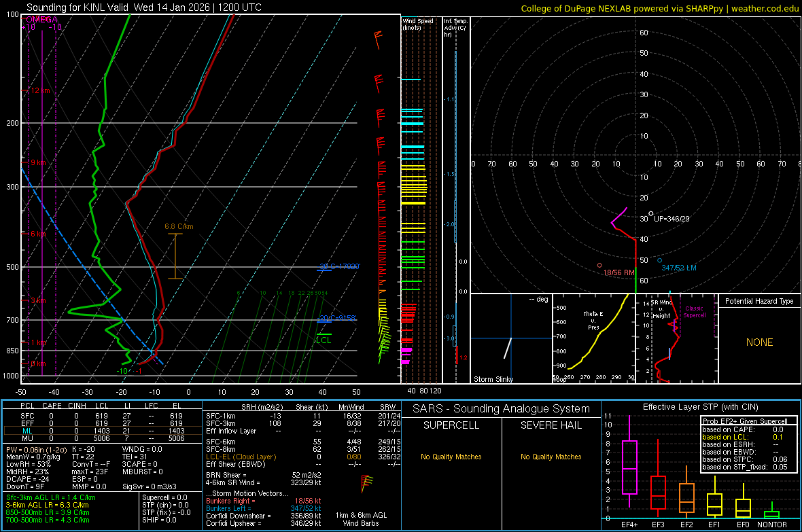Click the 'maxT = 23F' value
The image size is (802, 532).
pyautogui.click(x=90, y=472)
